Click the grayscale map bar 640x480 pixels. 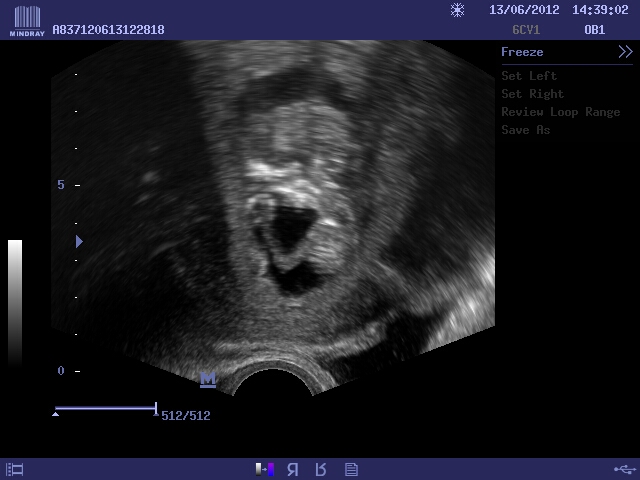coord(15,300)
